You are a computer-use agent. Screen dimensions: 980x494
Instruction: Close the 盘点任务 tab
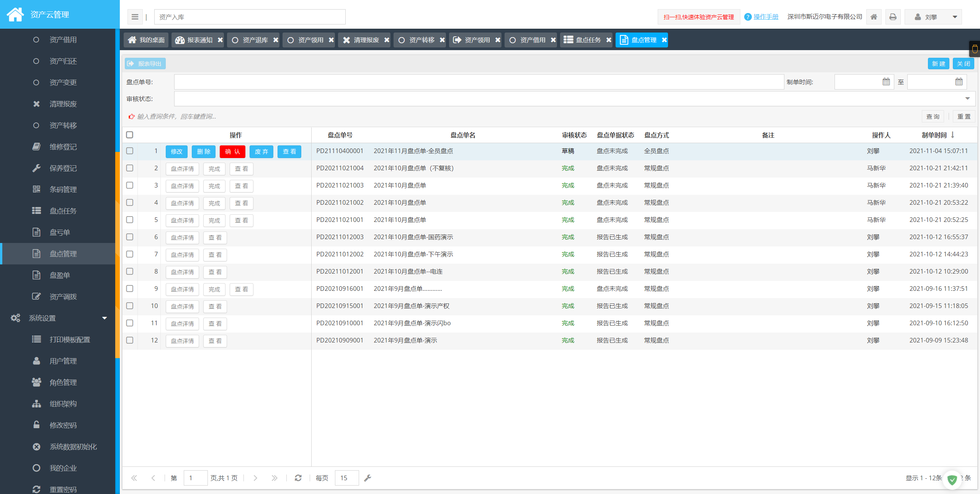pos(609,40)
